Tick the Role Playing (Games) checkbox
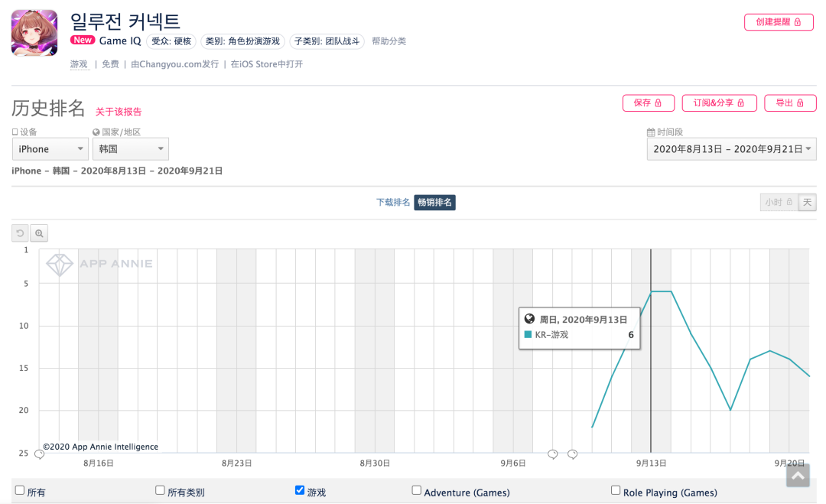 [x=616, y=491]
